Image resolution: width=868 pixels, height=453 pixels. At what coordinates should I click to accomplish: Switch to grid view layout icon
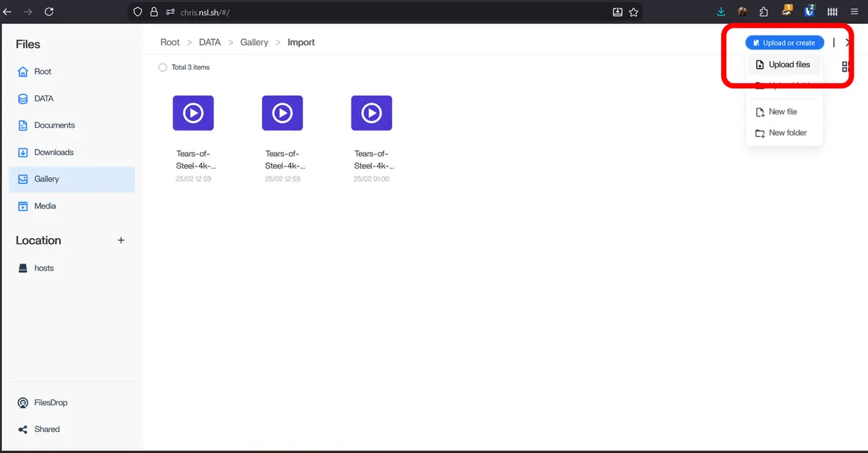[845, 67]
